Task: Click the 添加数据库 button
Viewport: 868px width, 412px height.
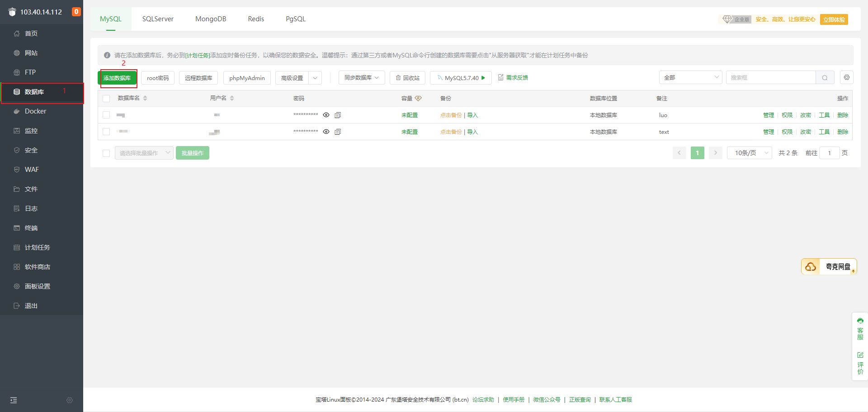Action: (x=117, y=78)
